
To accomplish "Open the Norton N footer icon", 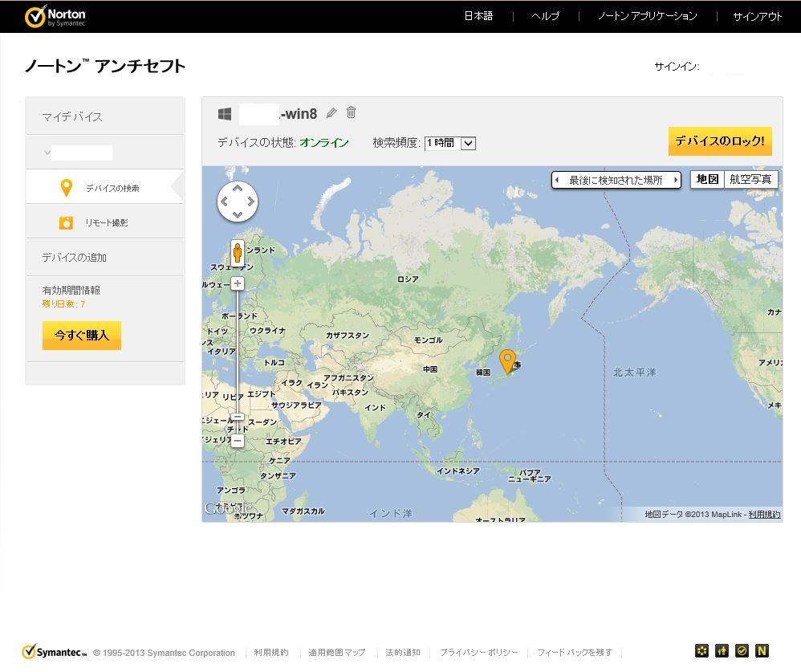I will [x=762, y=650].
